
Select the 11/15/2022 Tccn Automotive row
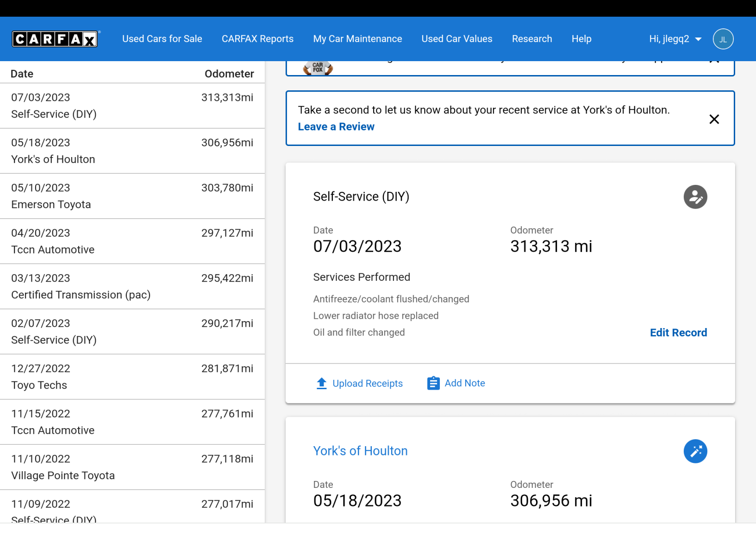coord(132,422)
